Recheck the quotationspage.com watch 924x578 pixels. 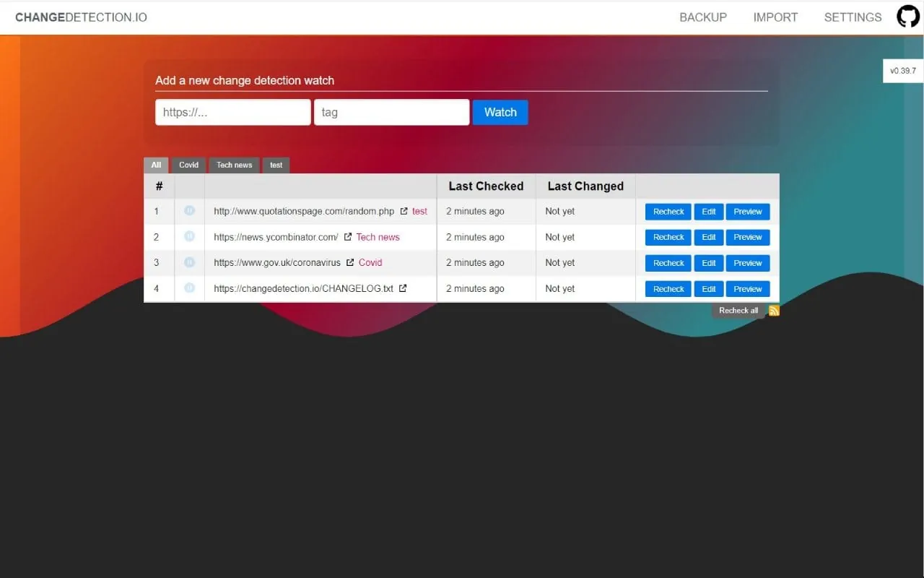click(668, 212)
